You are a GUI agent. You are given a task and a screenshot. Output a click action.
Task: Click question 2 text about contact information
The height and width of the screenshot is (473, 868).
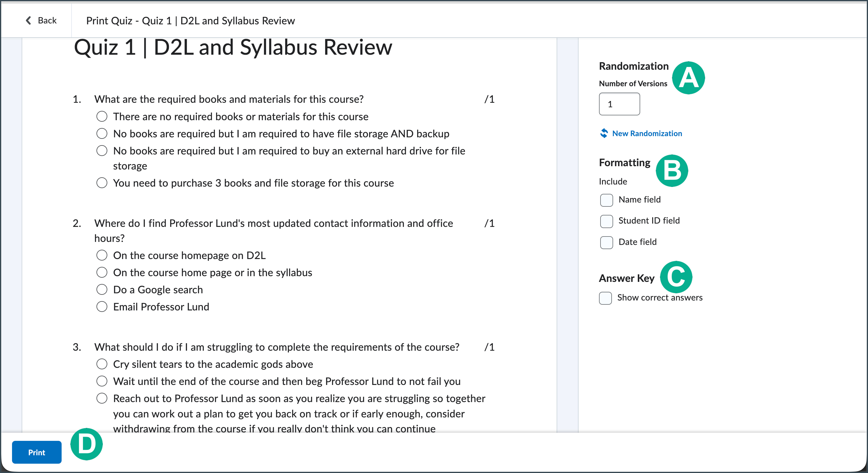pyautogui.click(x=274, y=231)
